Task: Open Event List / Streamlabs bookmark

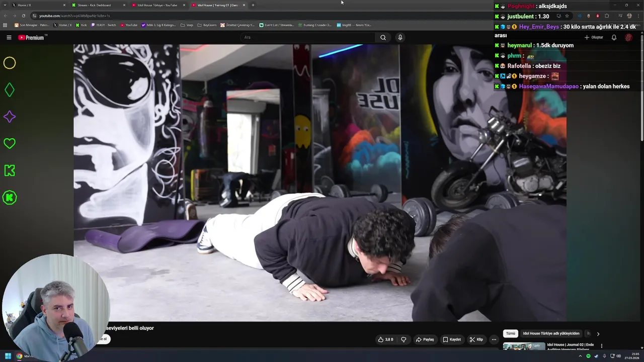Action: 277,25
